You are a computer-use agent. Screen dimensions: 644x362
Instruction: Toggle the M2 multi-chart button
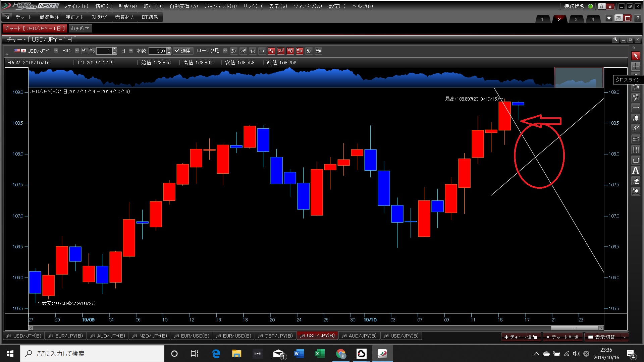point(92,51)
